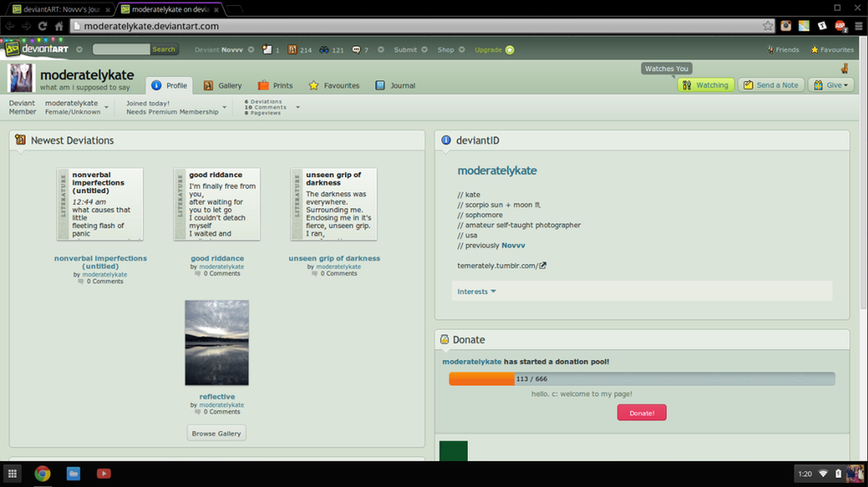The height and width of the screenshot is (487, 868).
Task: Switch to the Prints tab
Action: coord(275,86)
